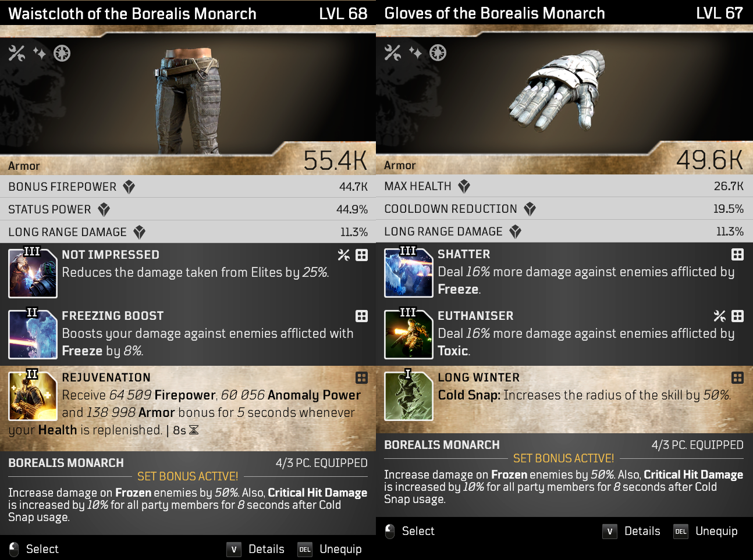Viewport: 753px width, 560px height.
Task: Click the sparkle icon on the Waistcloth image
Action: click(40, 53)
